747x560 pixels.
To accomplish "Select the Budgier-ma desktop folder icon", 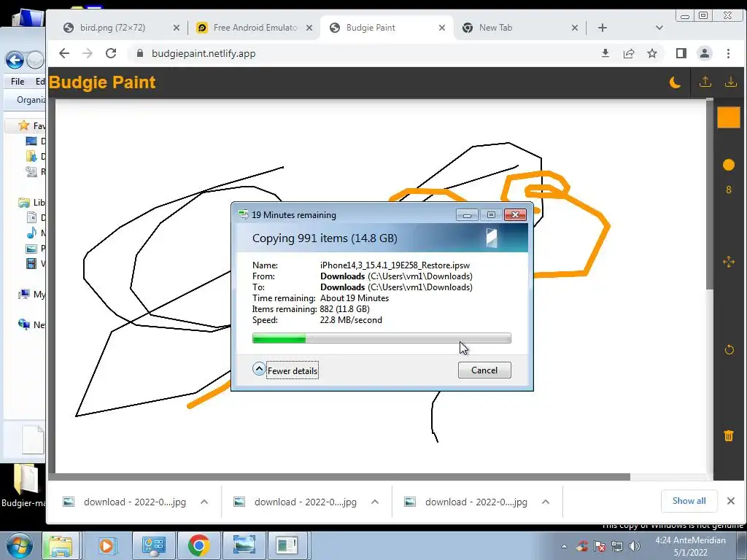I will click(24, 486).
